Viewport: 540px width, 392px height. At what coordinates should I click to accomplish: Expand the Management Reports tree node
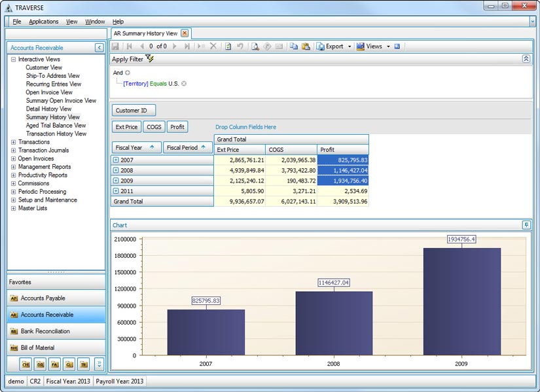[x=14, y=167]
